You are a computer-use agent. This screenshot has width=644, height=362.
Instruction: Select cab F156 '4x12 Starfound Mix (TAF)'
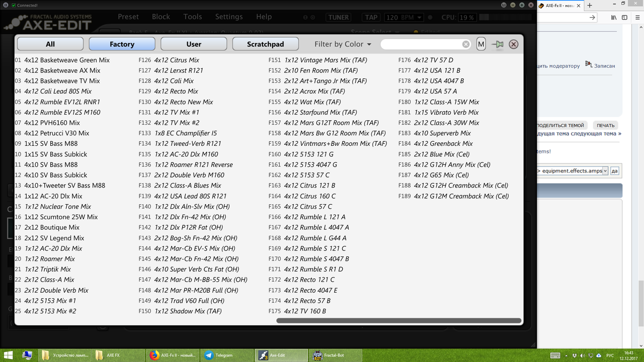(x=320, y=112)
